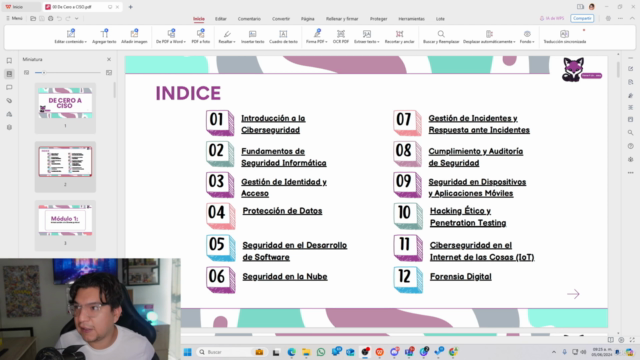
Task: Open the Herramientas tab
Action: 411,19
